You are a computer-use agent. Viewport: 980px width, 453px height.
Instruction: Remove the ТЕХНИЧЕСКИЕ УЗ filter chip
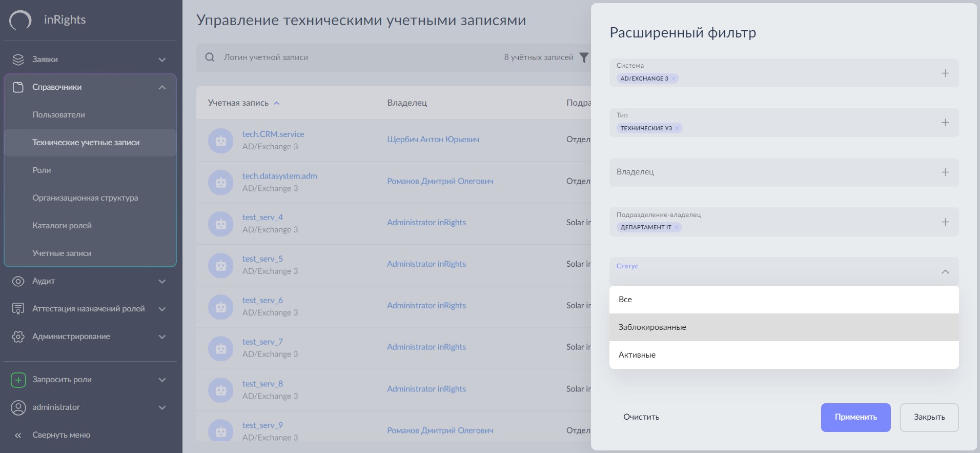click(677, 128)
